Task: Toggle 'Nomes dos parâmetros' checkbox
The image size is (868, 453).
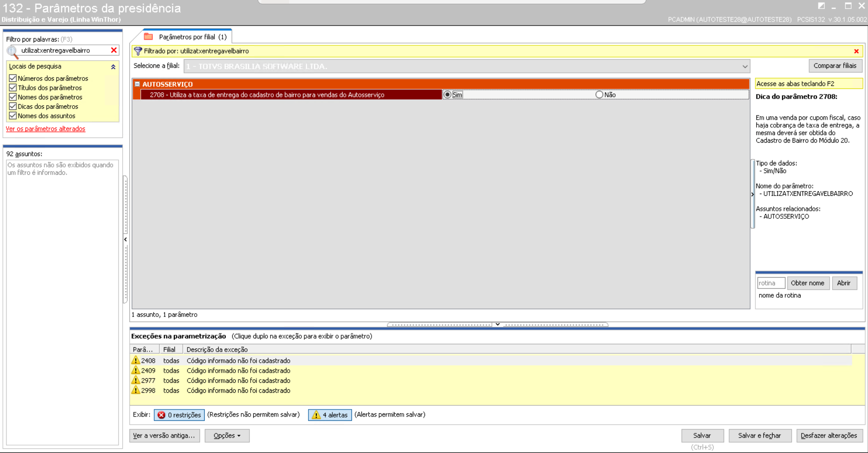Action: point(13,97)
